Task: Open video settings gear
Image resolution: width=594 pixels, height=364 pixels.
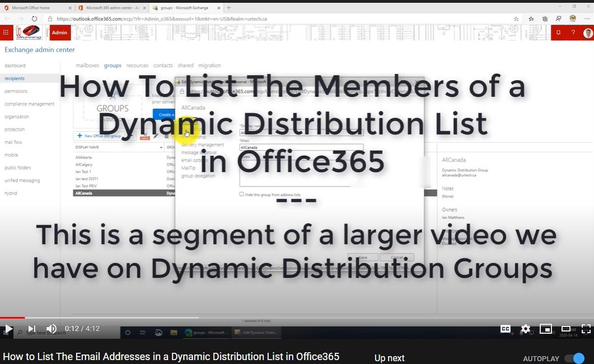Action: (x=525, y=329)
